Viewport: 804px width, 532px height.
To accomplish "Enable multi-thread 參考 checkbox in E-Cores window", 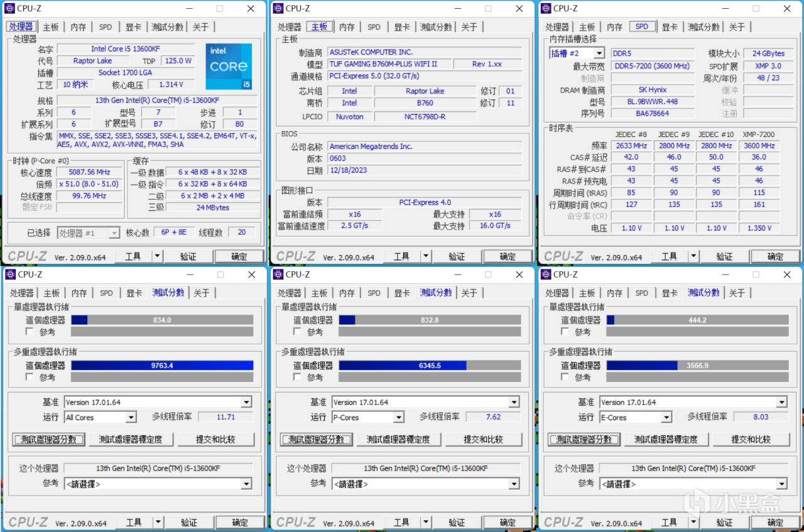I will point(565,377).
